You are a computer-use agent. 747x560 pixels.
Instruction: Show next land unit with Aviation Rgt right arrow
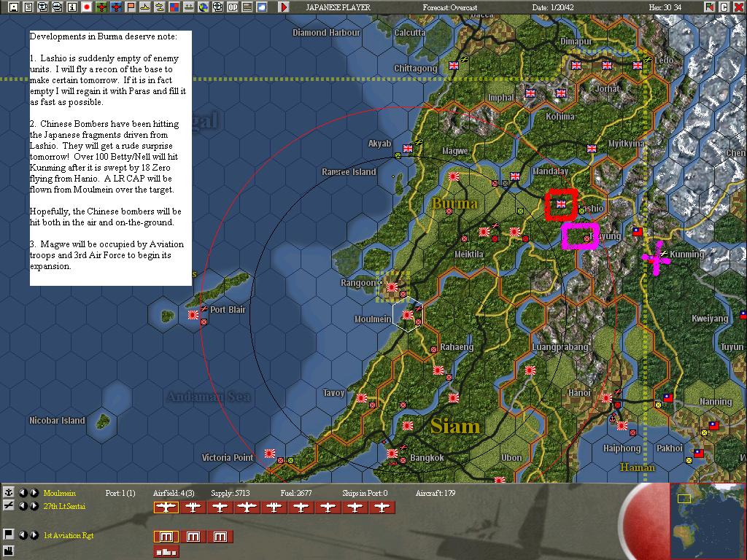click(34, 535)
